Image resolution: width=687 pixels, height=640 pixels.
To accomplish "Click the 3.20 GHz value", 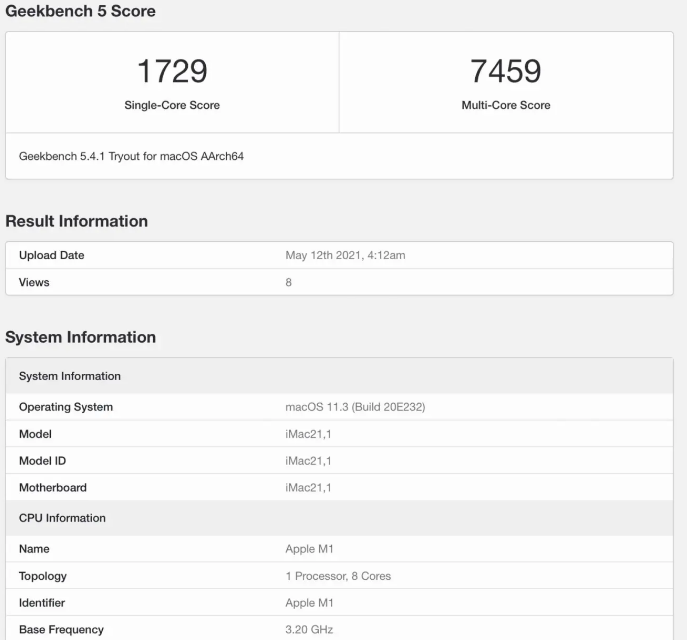I will (x=309, y=629).
